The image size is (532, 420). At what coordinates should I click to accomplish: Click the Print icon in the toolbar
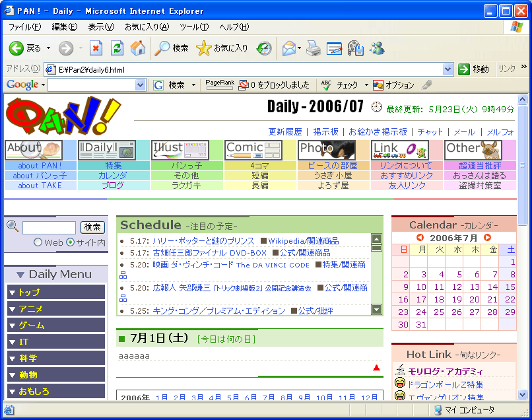[x=313, y=48]
